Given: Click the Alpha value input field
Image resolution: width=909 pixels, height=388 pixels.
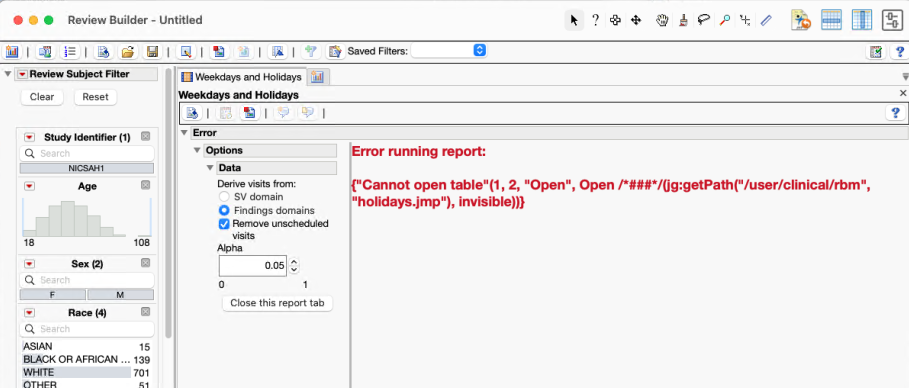Looking at the screenshot, I should pyautogui.click(x=253, y=266).
